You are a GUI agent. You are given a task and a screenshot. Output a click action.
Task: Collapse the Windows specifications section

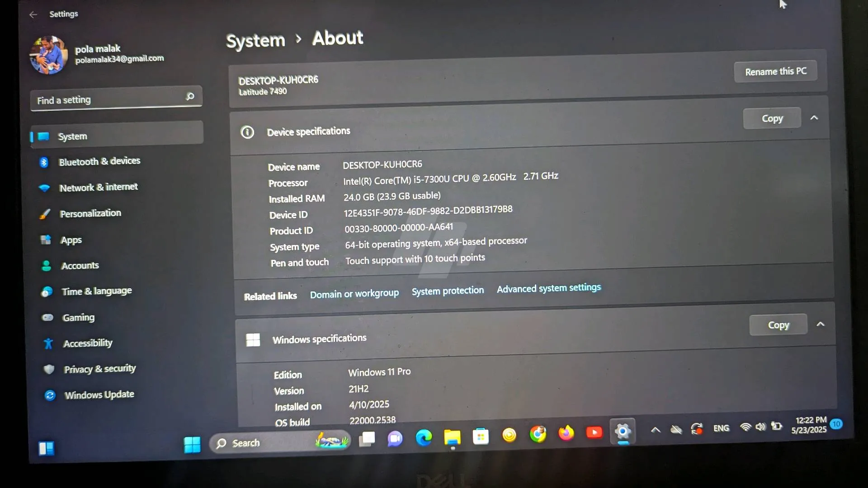pyautogui.click(x=821, y=324)
